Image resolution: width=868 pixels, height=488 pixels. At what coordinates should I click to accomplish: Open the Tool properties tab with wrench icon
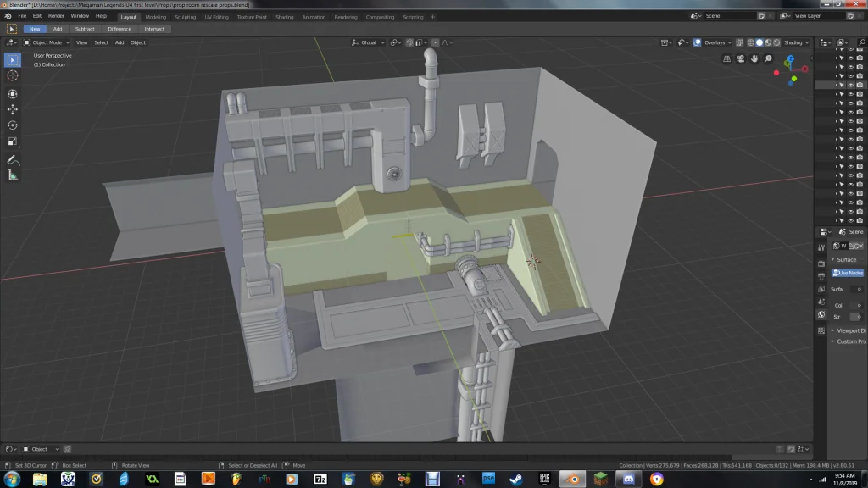[821, 247]
